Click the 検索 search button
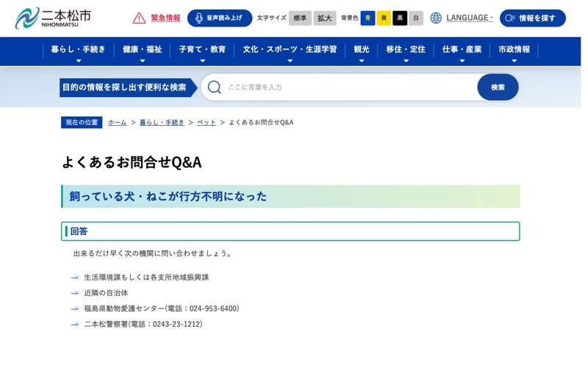The height and width of the screenshot is (368, 588). (498, 87)
